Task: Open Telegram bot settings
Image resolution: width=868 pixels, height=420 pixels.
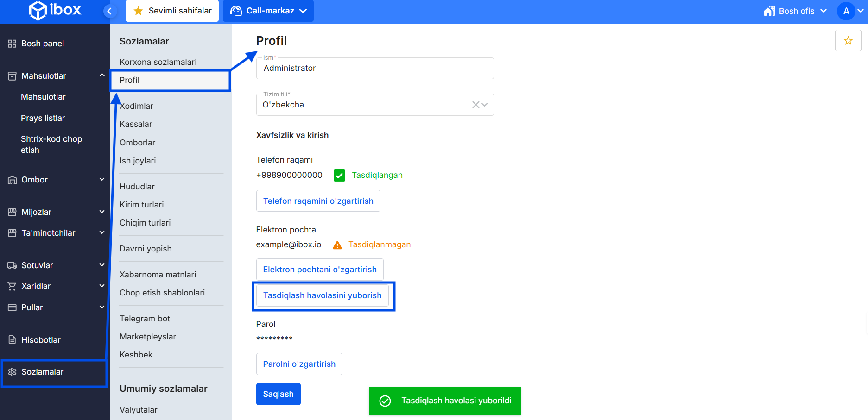Action: tap(145, 319)
